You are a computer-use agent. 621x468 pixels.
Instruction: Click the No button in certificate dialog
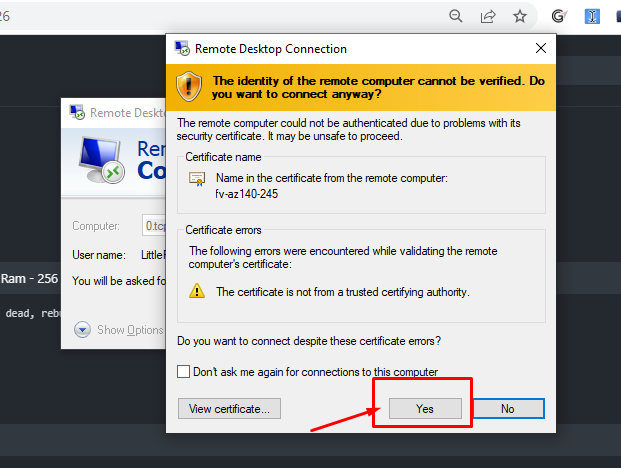click(x=509, y=408)
